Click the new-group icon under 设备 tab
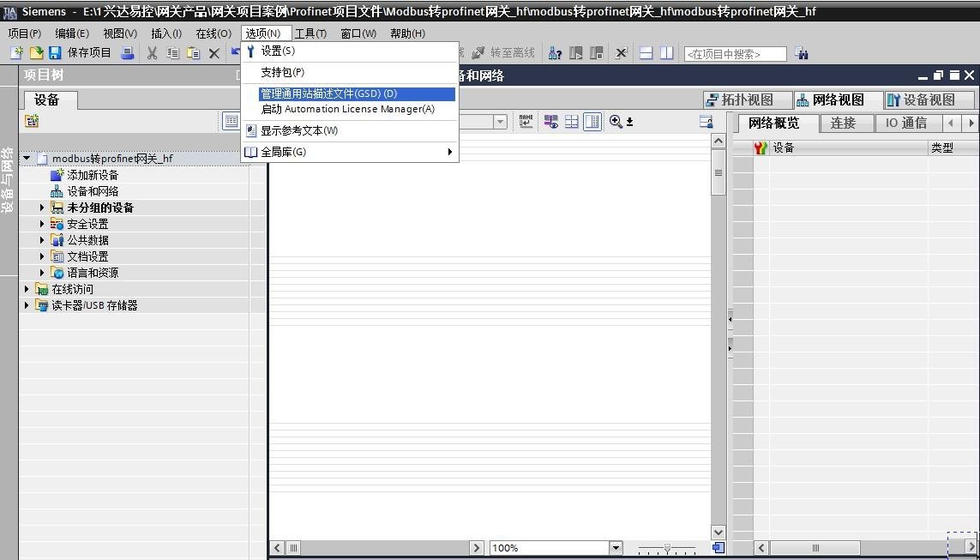The width and height of the screenshot is (980, 560). coord(32,121)
